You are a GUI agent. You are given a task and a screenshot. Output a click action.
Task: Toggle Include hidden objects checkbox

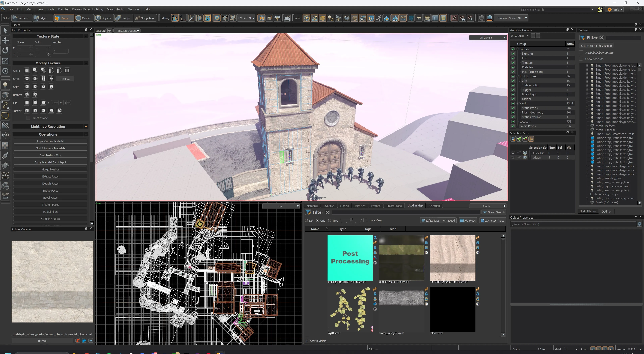point(581,52)
